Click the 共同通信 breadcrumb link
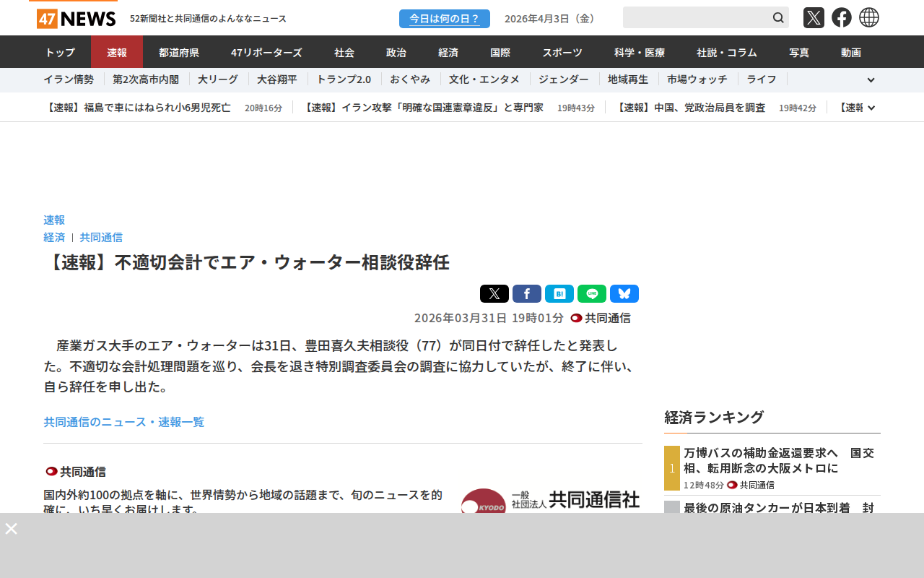 pos(101,237)
